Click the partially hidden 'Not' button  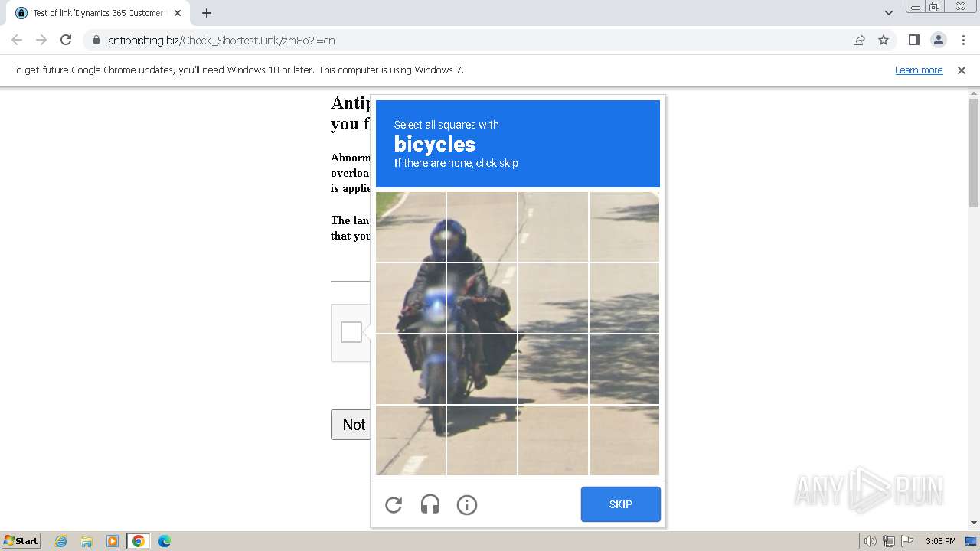tap(351, 425)
